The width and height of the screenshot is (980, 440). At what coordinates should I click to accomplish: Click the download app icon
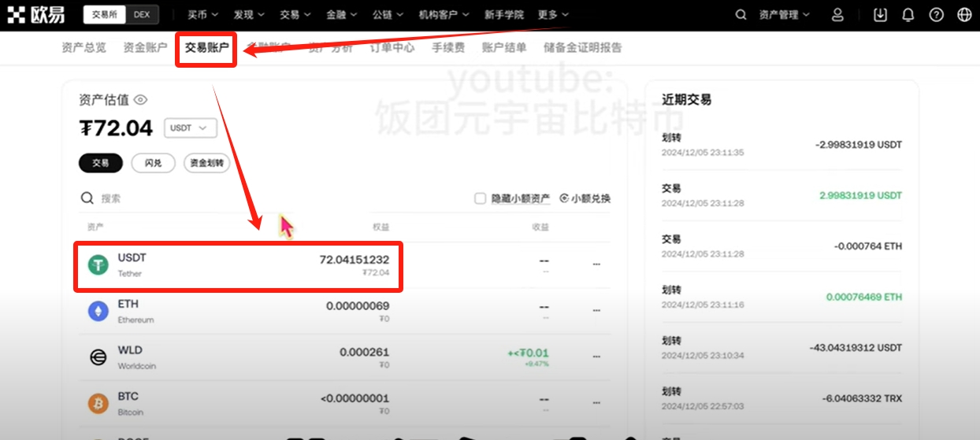tap(881, 15)
